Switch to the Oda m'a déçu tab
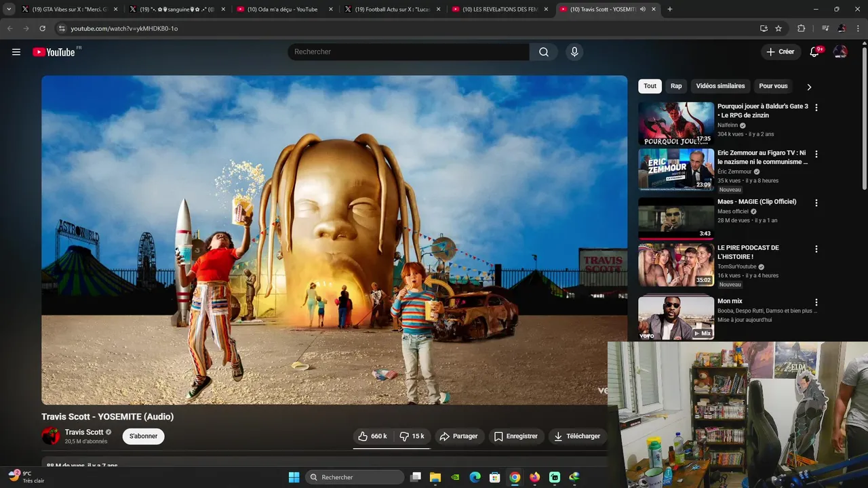 coord(284,9)
